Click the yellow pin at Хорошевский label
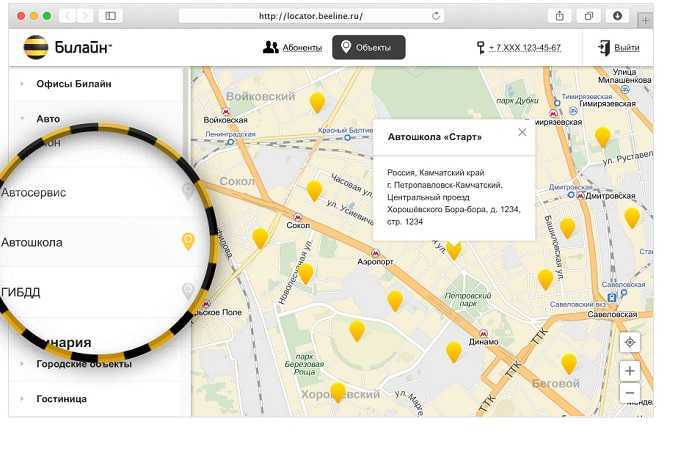The image size is (700, 449). click(338, 393)
